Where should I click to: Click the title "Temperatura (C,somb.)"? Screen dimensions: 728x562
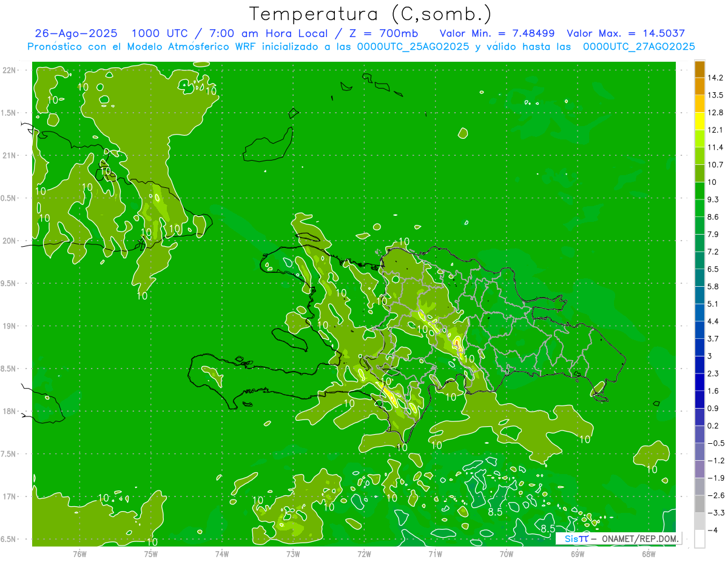point(371,13)
